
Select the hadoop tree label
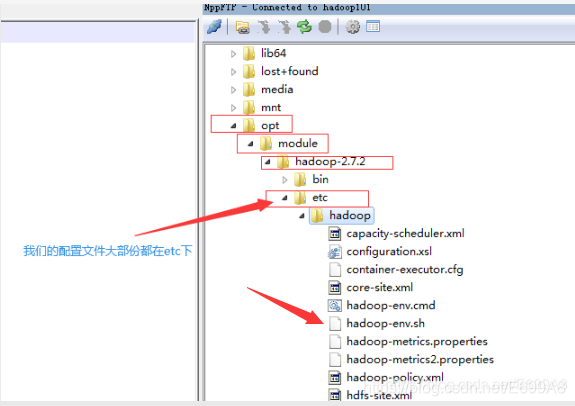pyautogui.click(x=350, y=215)
